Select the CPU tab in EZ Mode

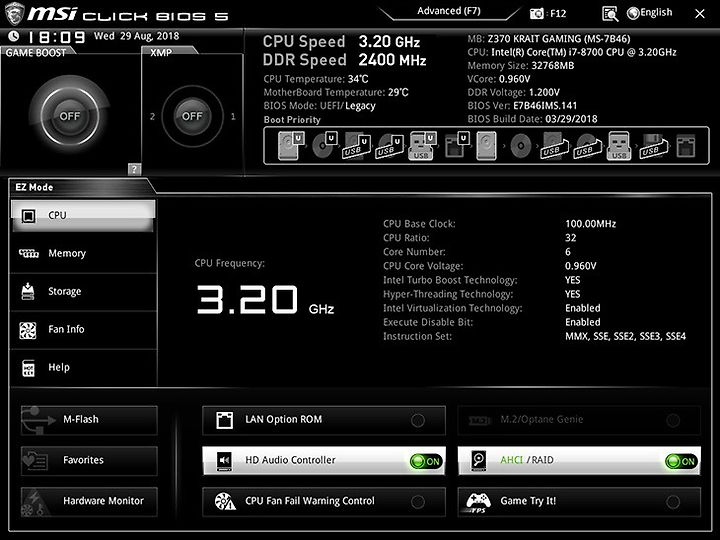tap(83, 215)
